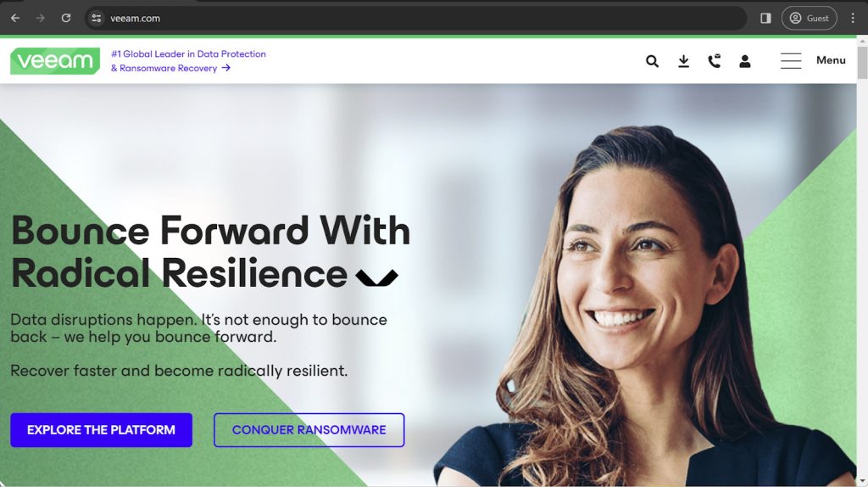Click the EXPLORE THE PLATFORM button
Screen dimensions: 868x487
102,430
